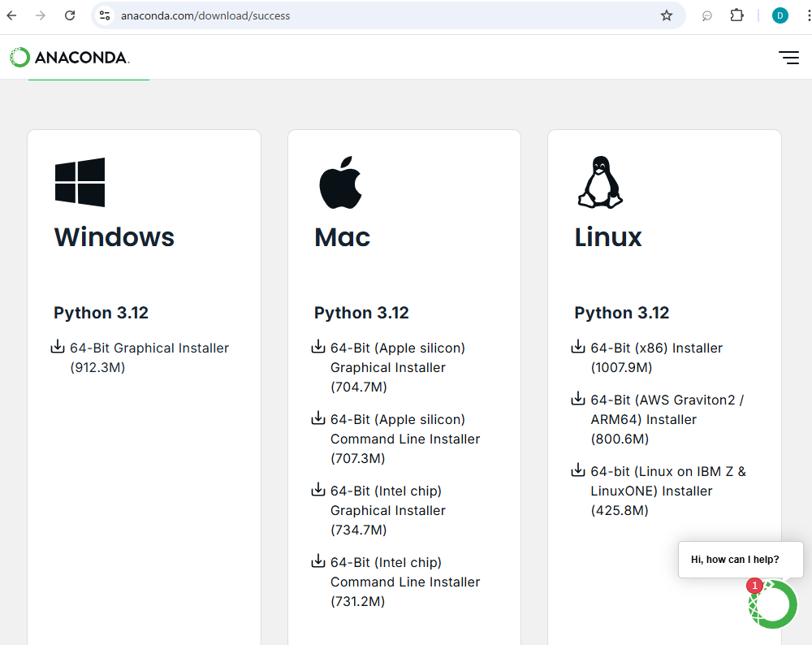Open the Chrome three-dot menu
This screenshot has width=812, height=645.
[809, 15]
